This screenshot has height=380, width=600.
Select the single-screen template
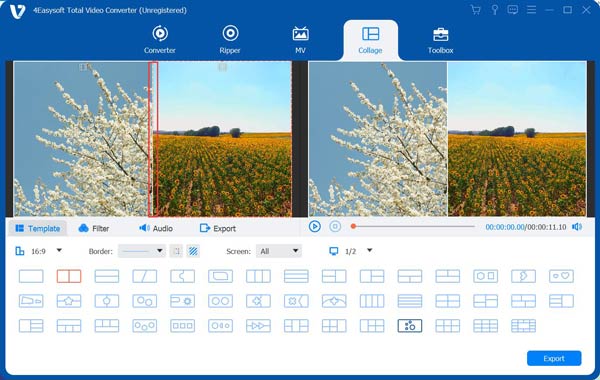coord(31,276)
